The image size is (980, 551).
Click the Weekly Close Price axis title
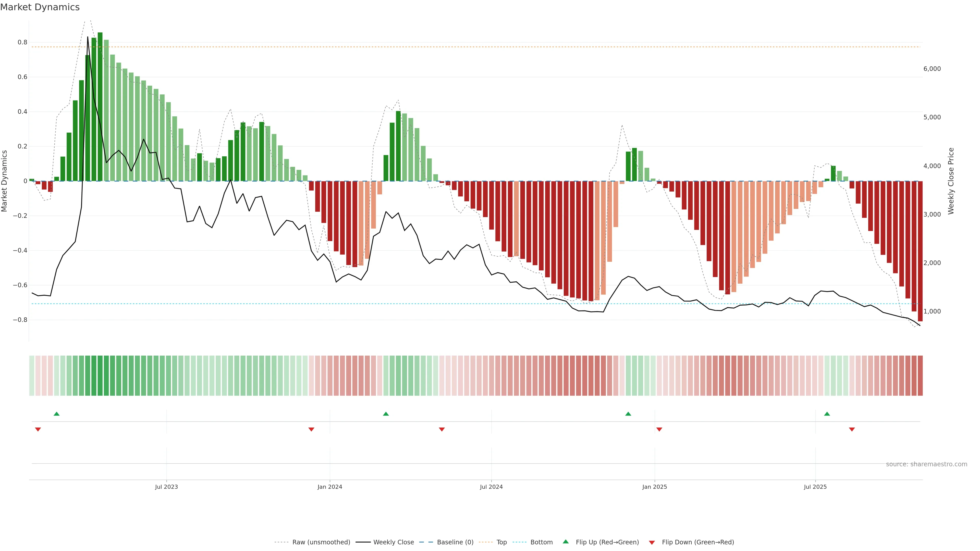(x=951, y=181)
